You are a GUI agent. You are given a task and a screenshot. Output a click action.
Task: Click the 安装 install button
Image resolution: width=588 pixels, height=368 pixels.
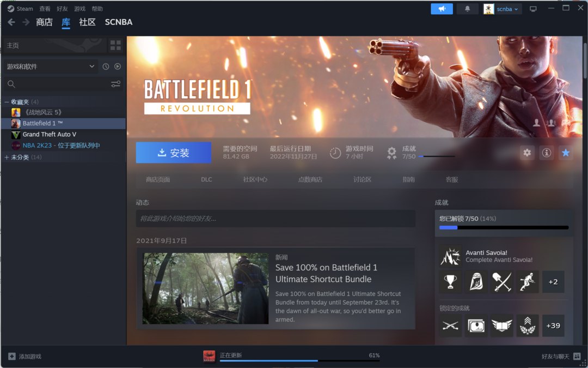click(174, 153)
